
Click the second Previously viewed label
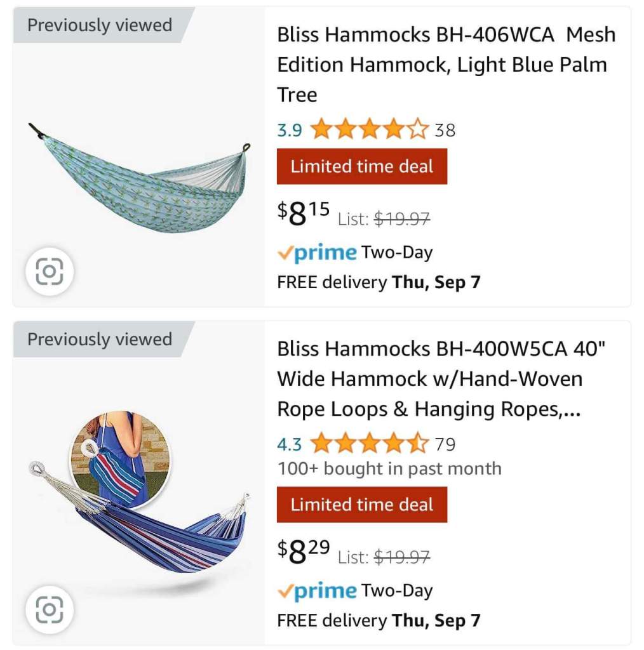(x=100, y=339)
